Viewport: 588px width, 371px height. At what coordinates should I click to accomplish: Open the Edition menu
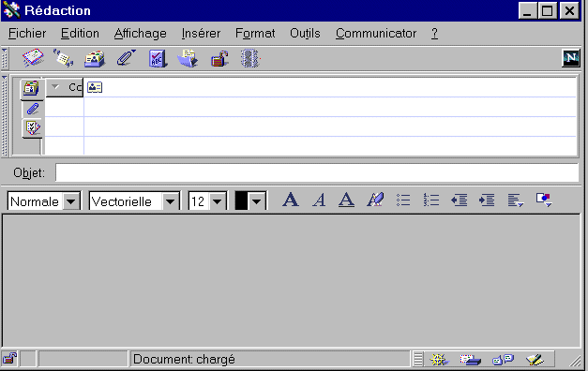pyautogui.click(x=80, y=34)
